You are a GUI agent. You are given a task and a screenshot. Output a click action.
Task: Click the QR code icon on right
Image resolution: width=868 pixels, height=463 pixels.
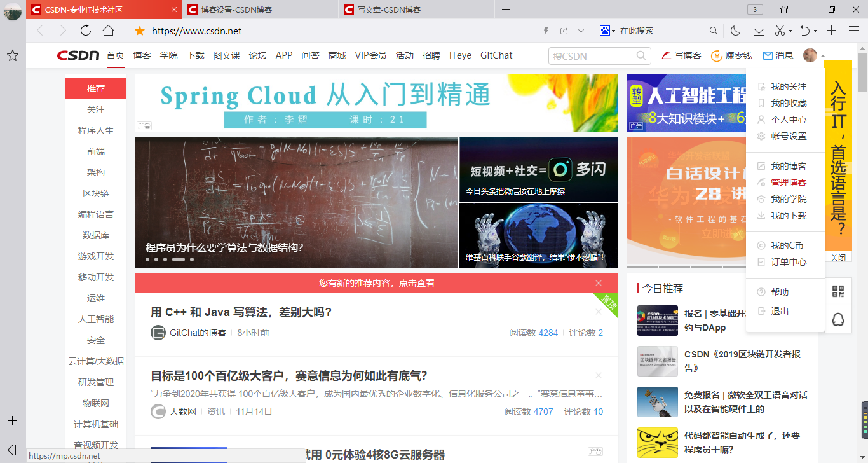tap(838, 291)
